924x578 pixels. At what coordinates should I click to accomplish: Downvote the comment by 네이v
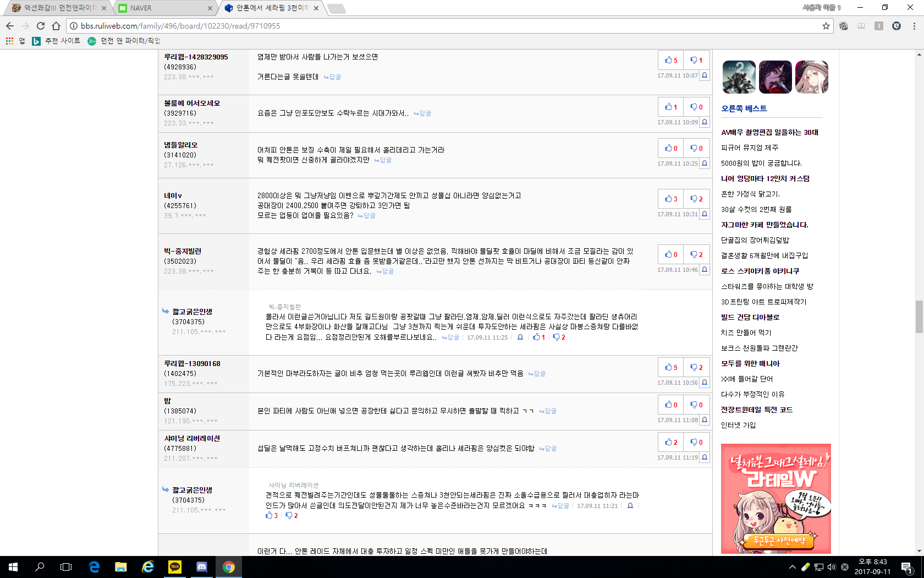click(696, 199)
